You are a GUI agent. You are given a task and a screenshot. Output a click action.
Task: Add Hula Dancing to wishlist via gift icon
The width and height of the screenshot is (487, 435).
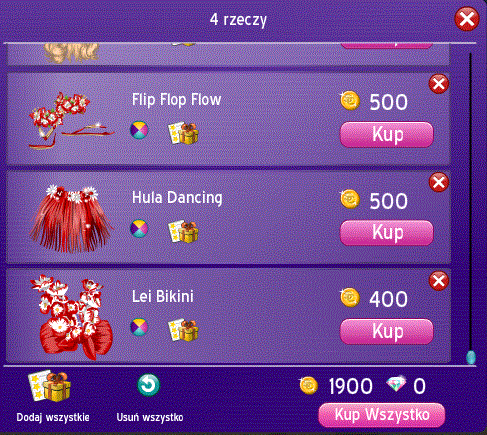pyautogui.click(x=183, y=231)
